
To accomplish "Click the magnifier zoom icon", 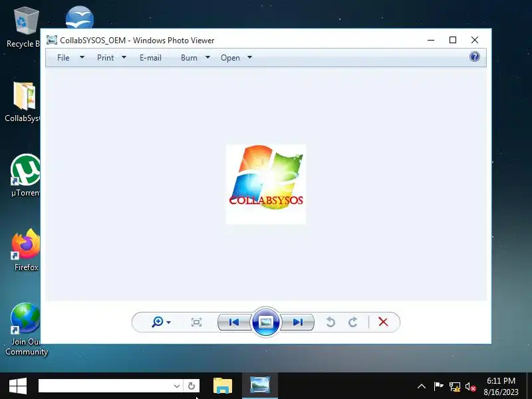I will click(x=158, y=322).
